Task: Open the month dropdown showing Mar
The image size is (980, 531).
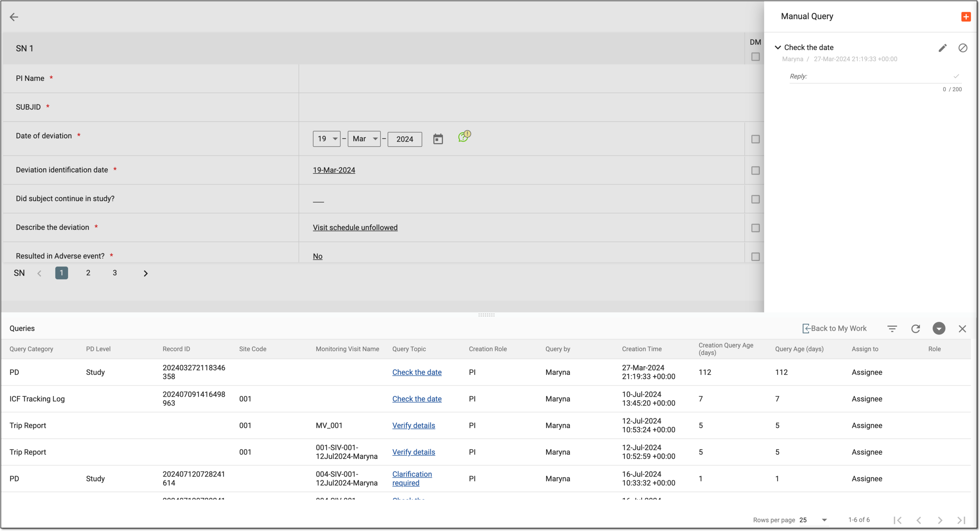Action: coord(364,139)
